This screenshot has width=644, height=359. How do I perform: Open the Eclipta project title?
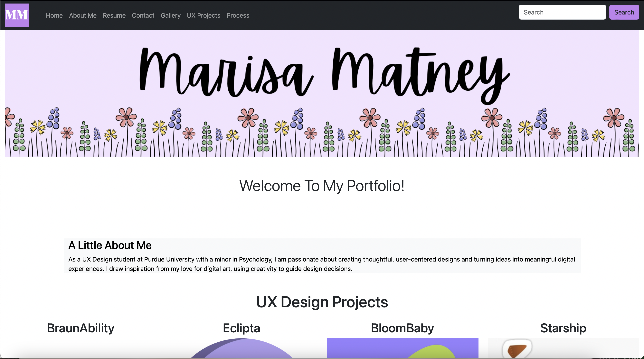tap(241, 328)
